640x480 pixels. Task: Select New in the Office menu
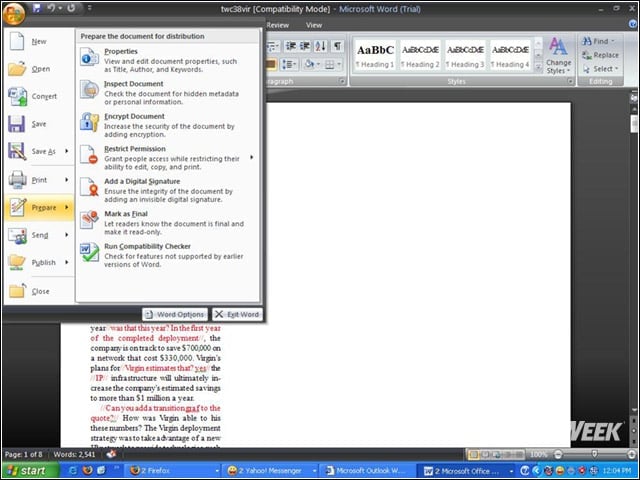pos(39,42)
